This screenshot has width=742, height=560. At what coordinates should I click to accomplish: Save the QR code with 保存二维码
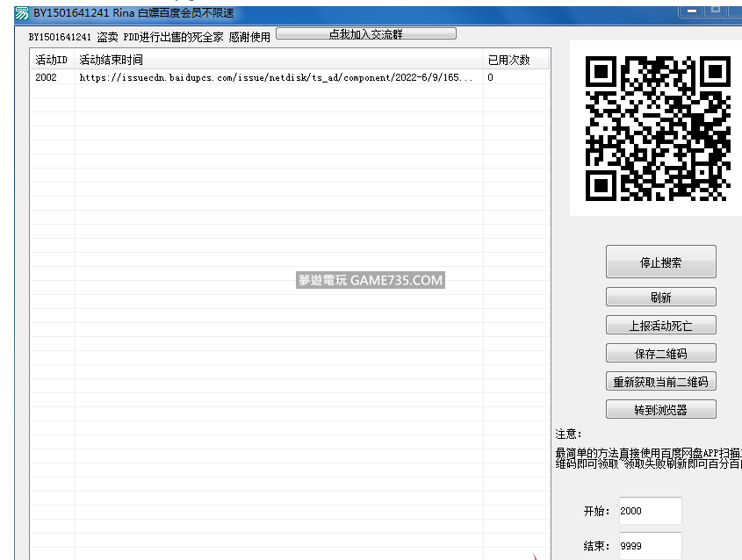(x=660, y=354)
